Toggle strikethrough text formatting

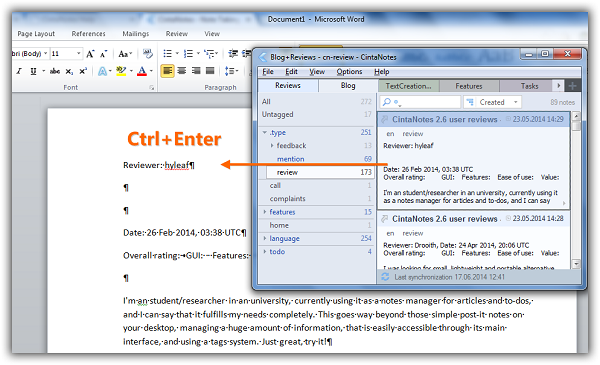coord(55,71)
